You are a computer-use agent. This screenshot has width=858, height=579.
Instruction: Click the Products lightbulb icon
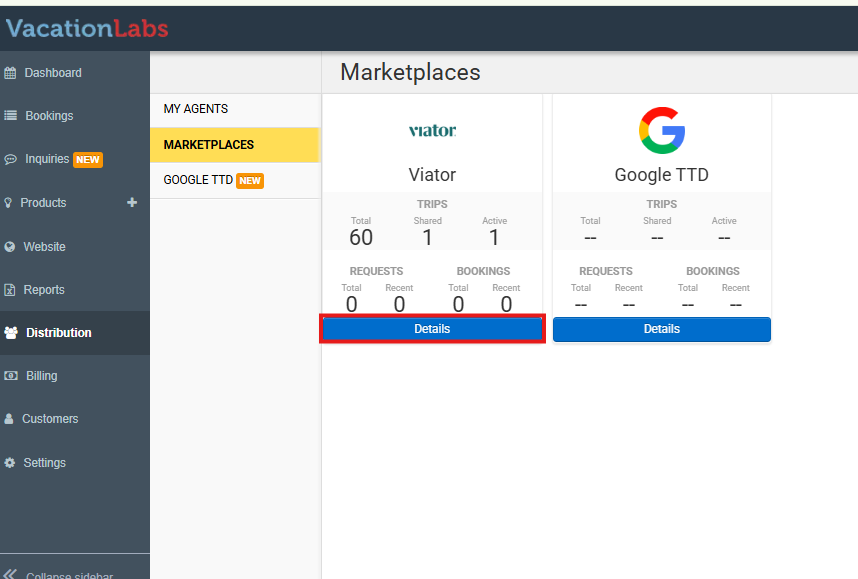pos(9,202)
